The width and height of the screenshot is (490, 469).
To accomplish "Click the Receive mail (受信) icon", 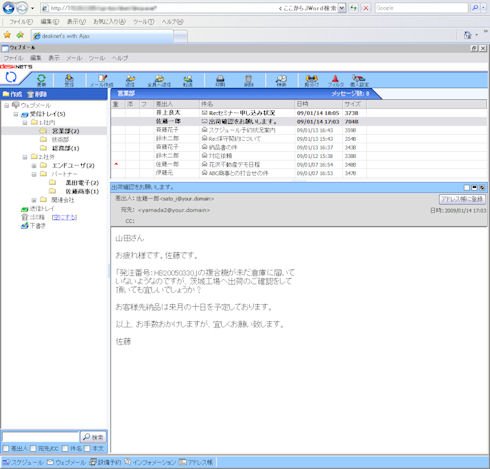I will [69, 80].
